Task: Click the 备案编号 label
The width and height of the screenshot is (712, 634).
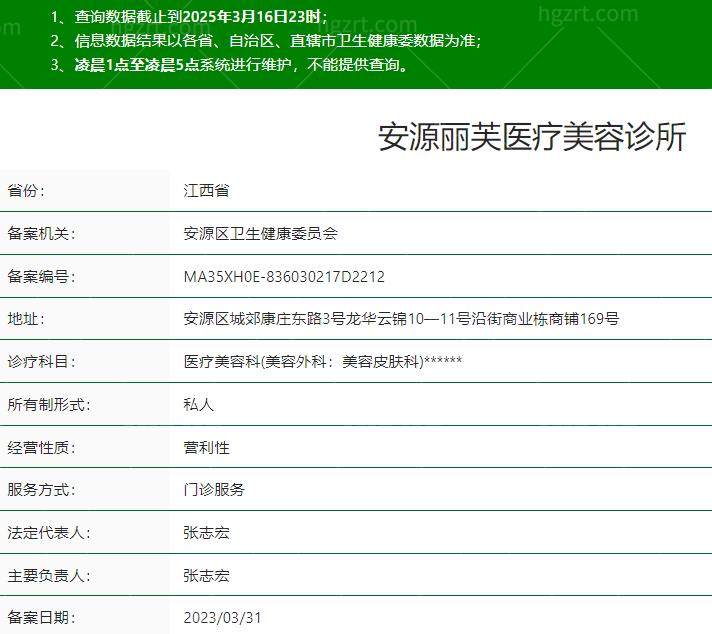Action: [41, 276]
